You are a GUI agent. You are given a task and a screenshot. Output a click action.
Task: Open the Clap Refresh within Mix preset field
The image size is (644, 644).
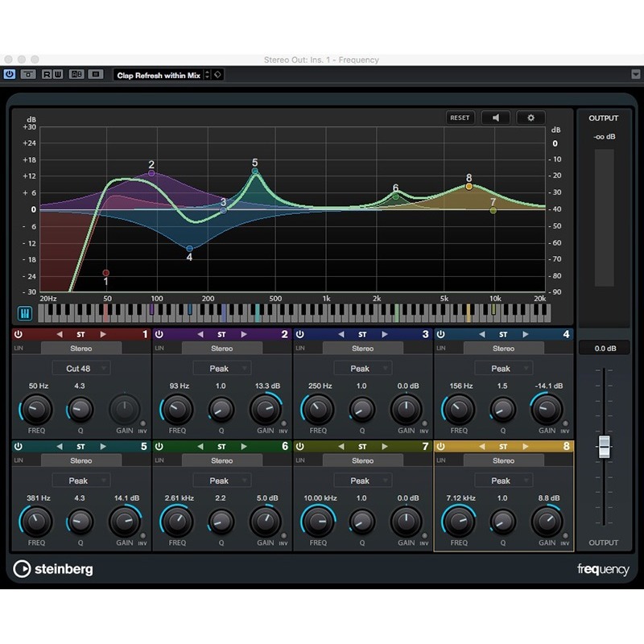coord(159,75)
